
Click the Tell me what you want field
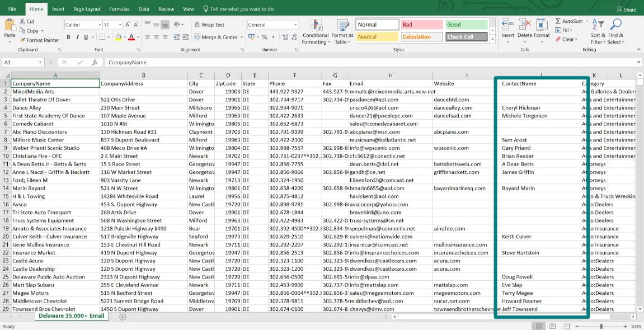click(x=238, y=9)
